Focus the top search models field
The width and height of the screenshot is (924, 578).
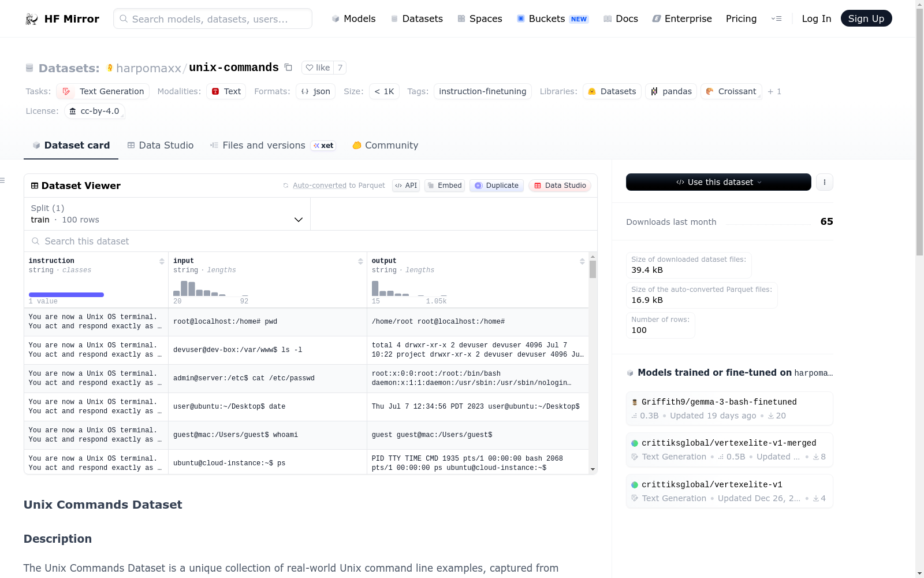213,18
